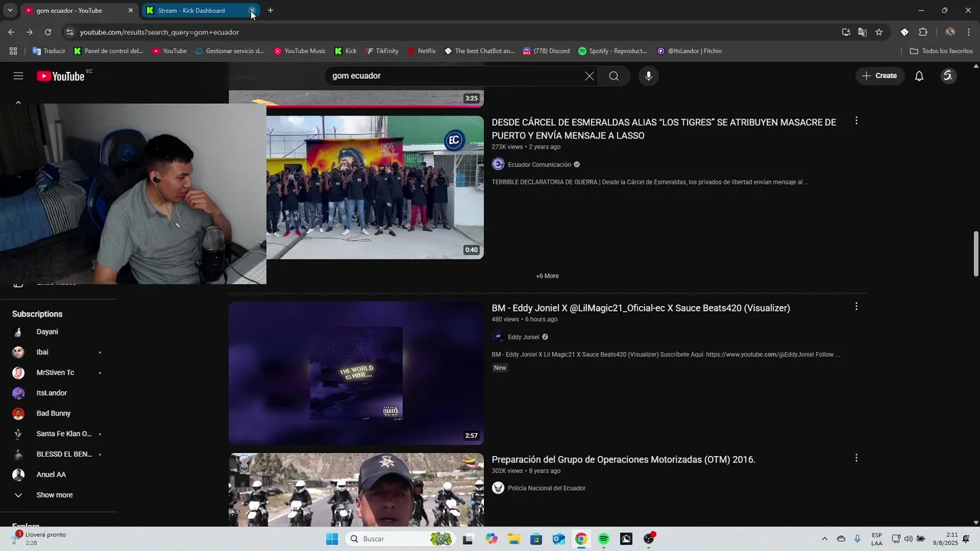Image resolution: width=980 pixels, height=551 pixels.
Task: Open Panel de control bookmark
Action: click(108, 51)
